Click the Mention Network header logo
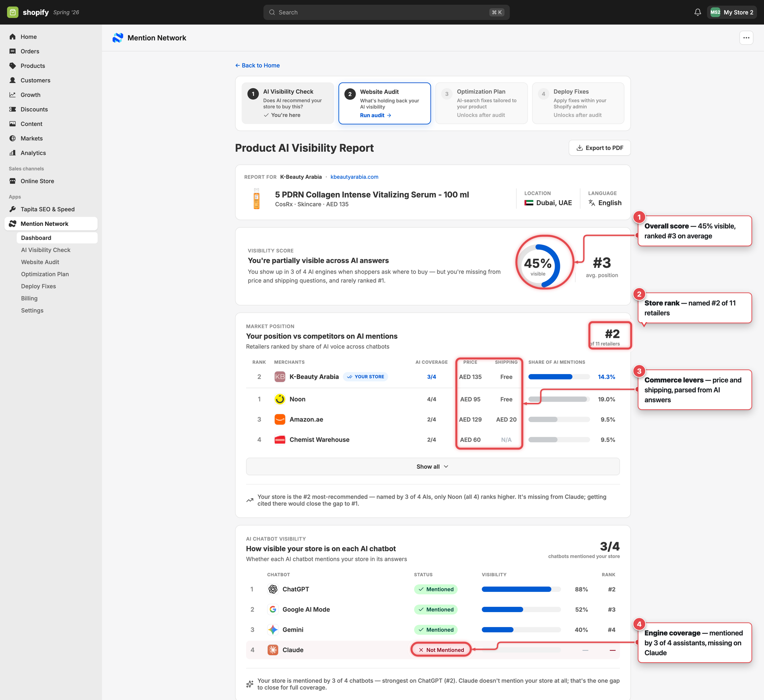 [x=118, y=38]
